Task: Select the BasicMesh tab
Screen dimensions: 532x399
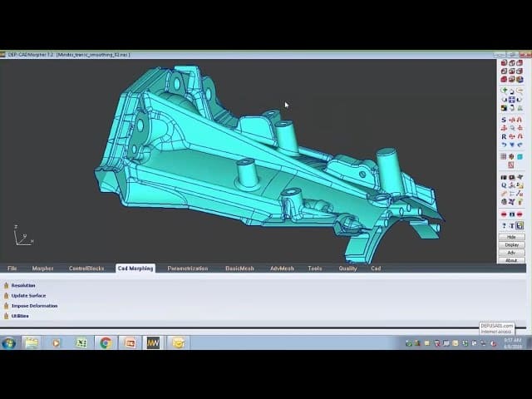Action: [239, 268]
